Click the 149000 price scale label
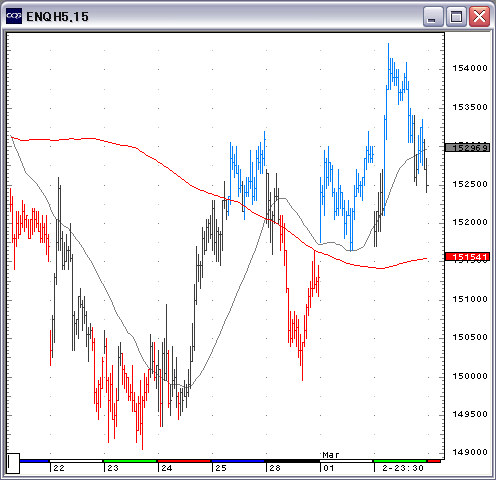The height and width of the screenshot is (480, 496). [x=470, y=452]
